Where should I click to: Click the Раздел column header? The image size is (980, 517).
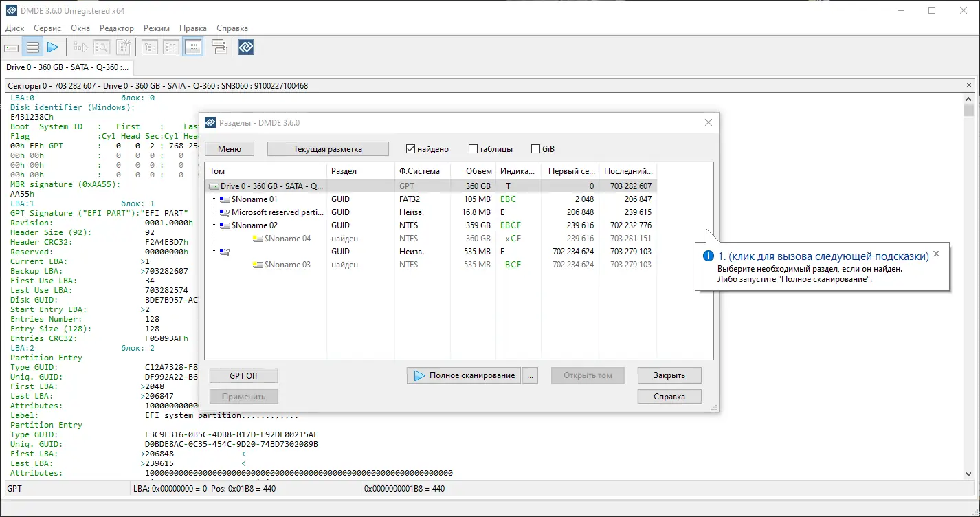pyautogui.click(x=361, y=171)
